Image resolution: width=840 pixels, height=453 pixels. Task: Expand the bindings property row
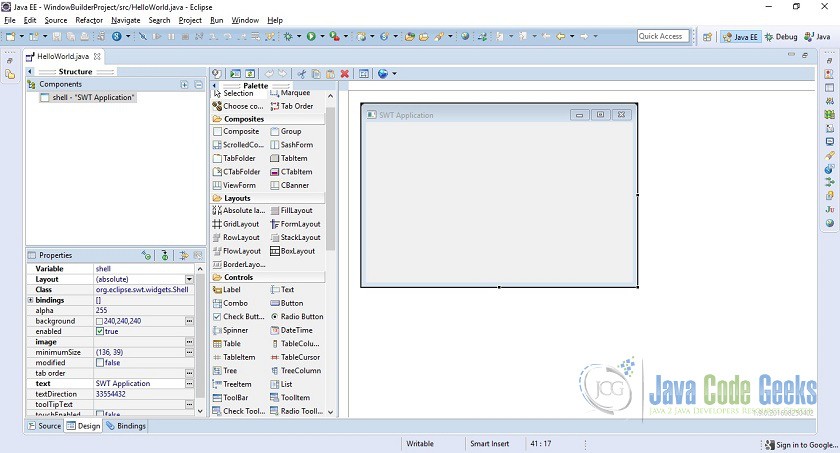[x=31, y=300]
